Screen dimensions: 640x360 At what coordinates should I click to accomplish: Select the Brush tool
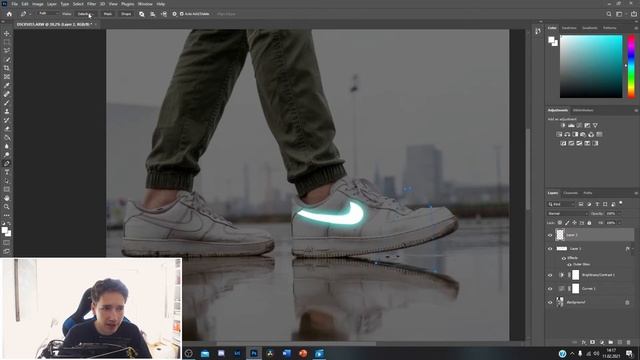[x=7, y=102]
